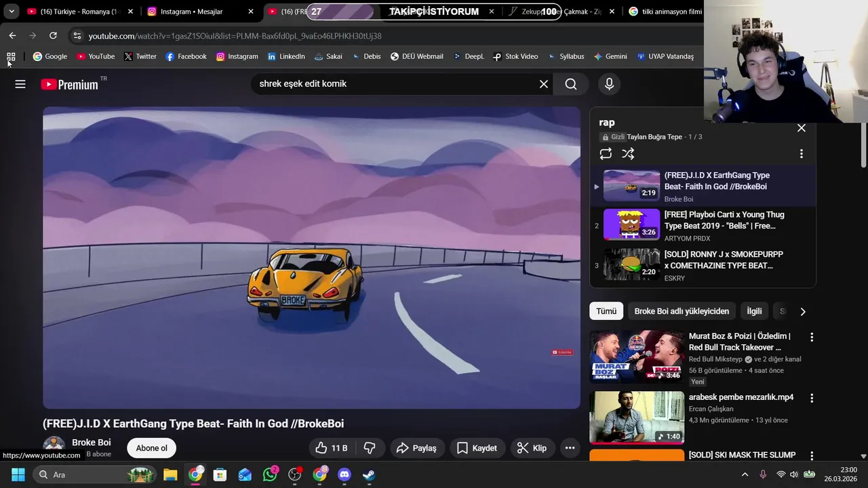868x488 pixels.
Task: Click the main video player
Action: click(311, 258)
